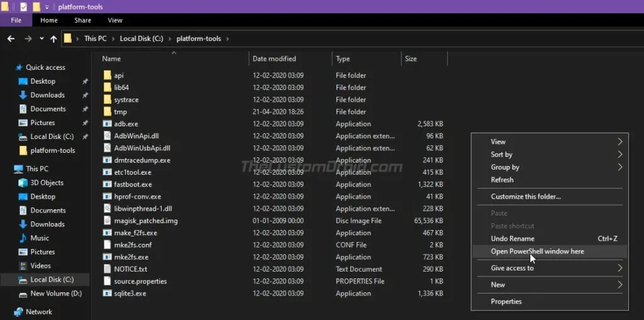Select the libwinpthread-1.dll file name
The image size is (644, 320).
coord(143,209)
